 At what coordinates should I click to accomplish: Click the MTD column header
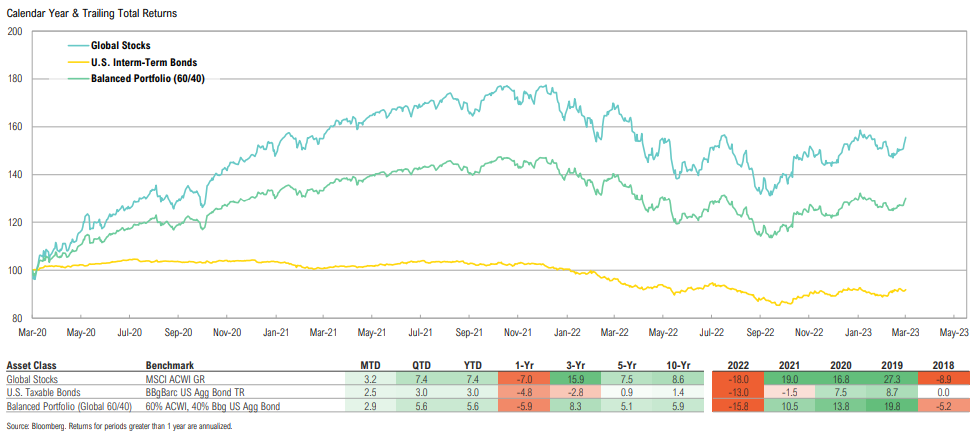[x=369, y=366]
